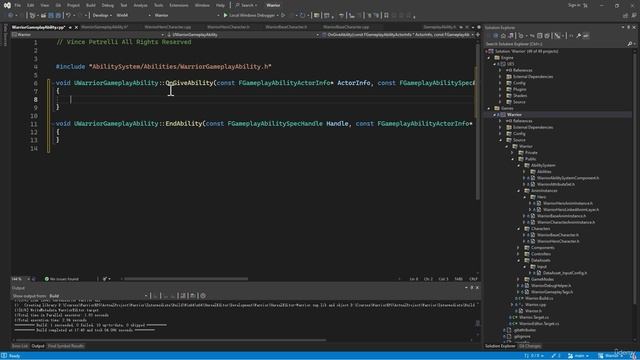Click the editor horizontal scrollbar

(186, 279)
